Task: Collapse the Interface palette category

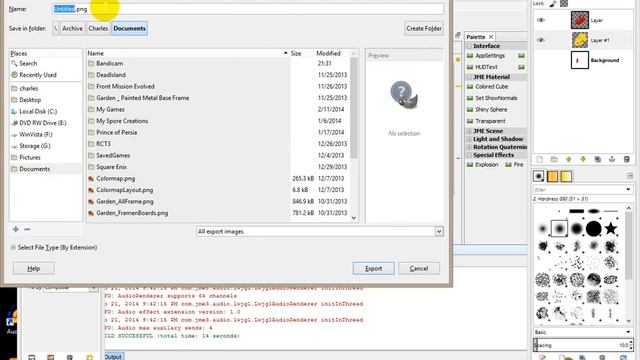Action: tap(469, 46)
